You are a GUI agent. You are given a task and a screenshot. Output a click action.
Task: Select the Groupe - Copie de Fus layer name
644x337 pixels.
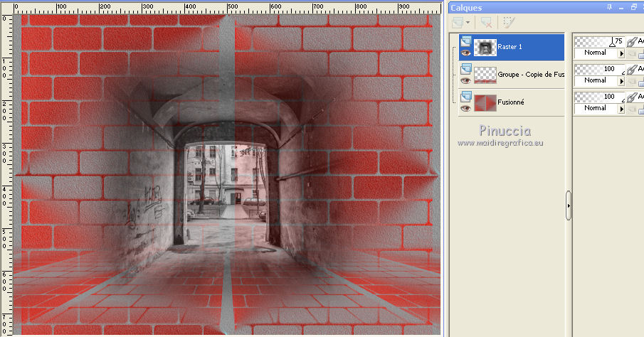pos(531,74)
